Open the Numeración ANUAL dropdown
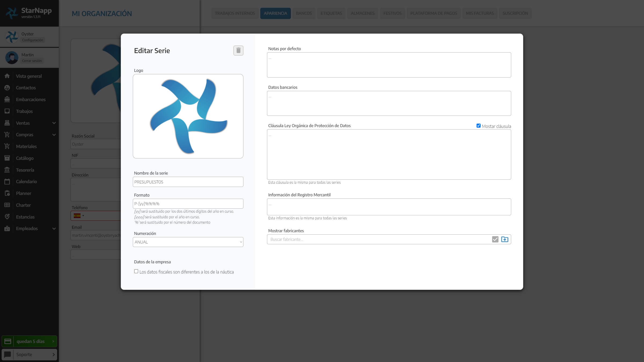 tap(188, 242)
